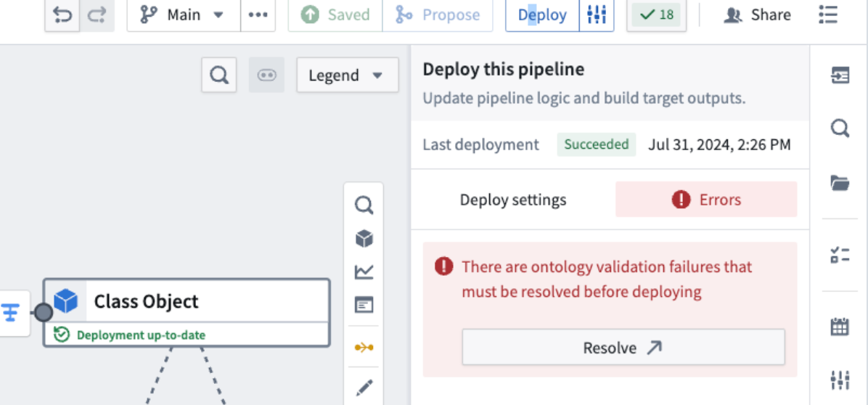Click the table view icon in node toolbar

(x=364, y=305)
